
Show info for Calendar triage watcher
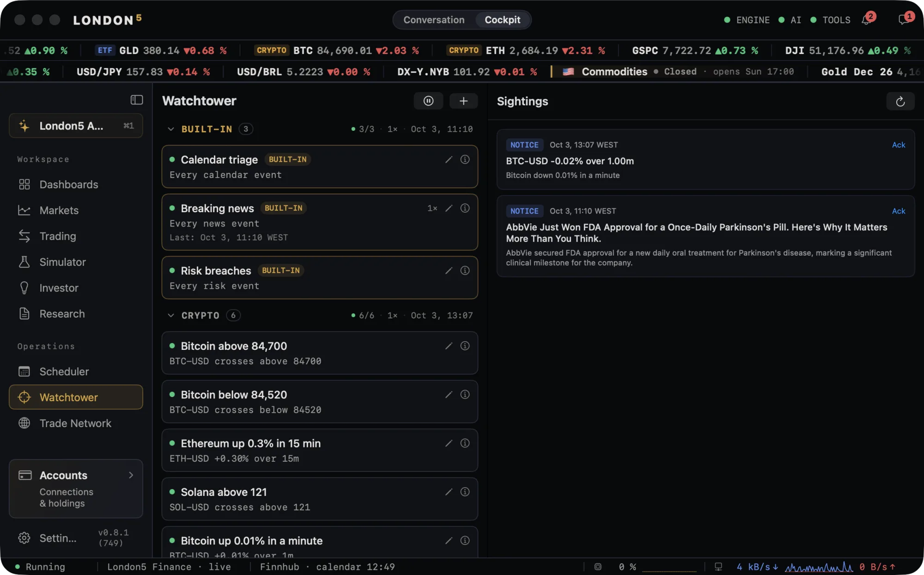tap(465, 159)
